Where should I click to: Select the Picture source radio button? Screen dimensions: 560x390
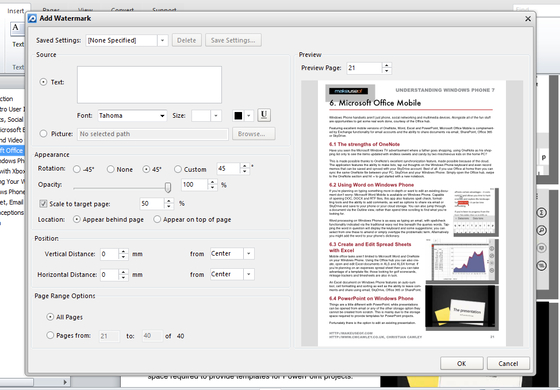point(43,134)
